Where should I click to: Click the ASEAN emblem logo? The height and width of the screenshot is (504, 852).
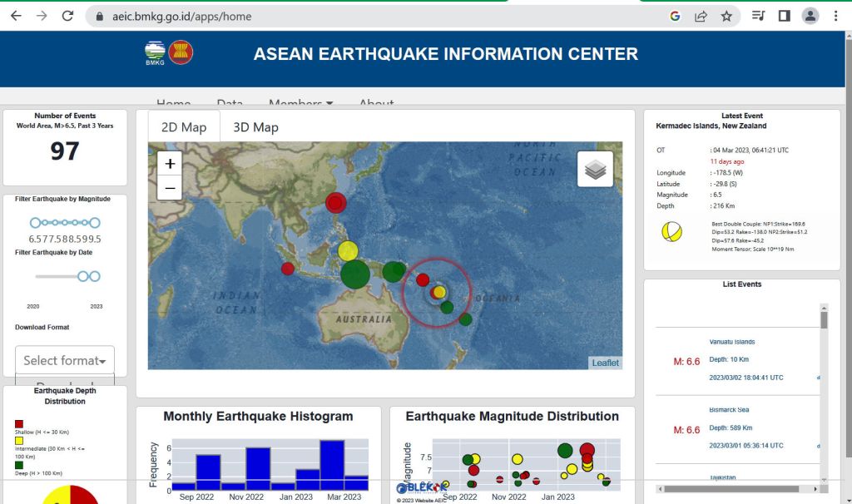coord(181,52)
